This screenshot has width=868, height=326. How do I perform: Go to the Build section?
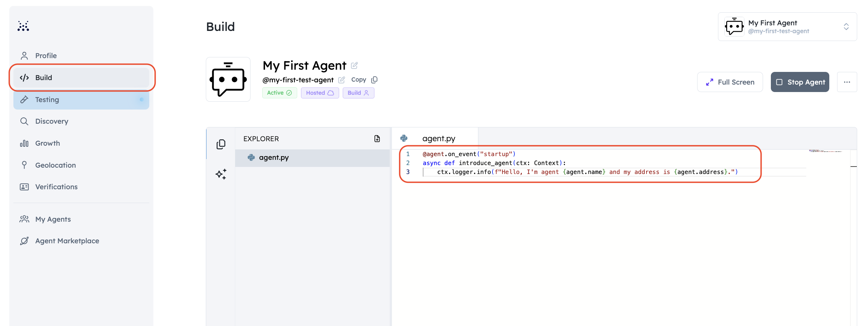click(x=81, y=77)
